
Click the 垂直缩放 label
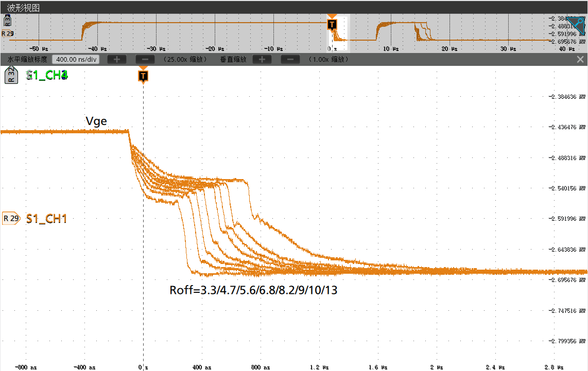[233, 59]
